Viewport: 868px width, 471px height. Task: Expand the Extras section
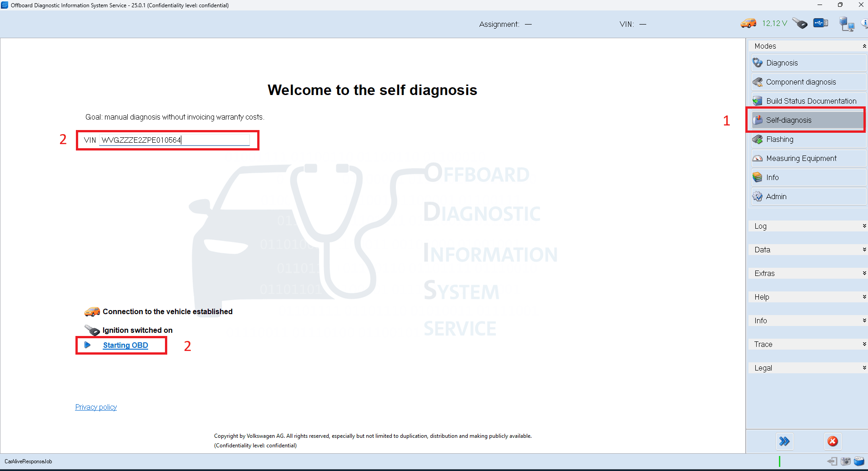click(x=808, y=273)
